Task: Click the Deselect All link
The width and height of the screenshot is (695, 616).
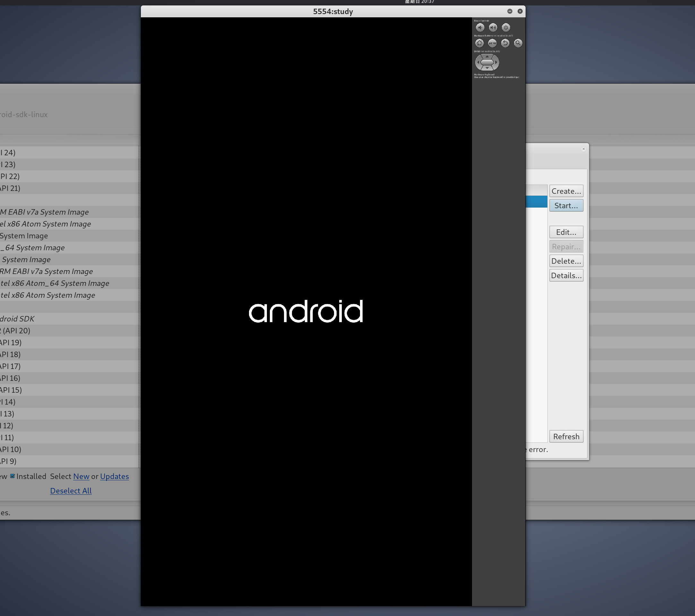Action: (71, 491)
